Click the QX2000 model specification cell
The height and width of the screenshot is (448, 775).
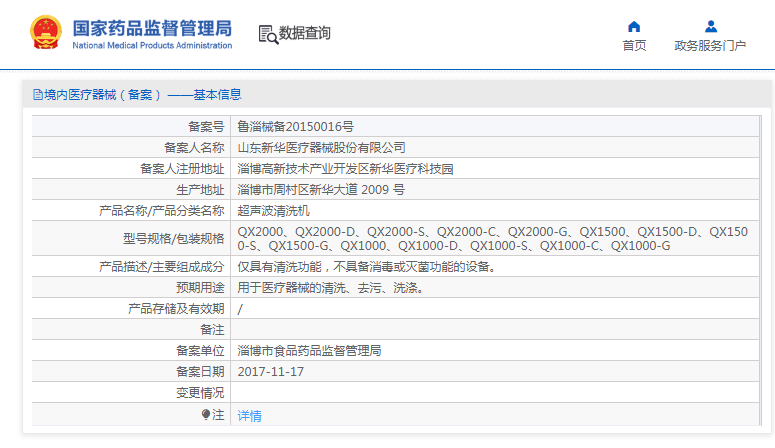pyautogui.click(x=492, y=238)
